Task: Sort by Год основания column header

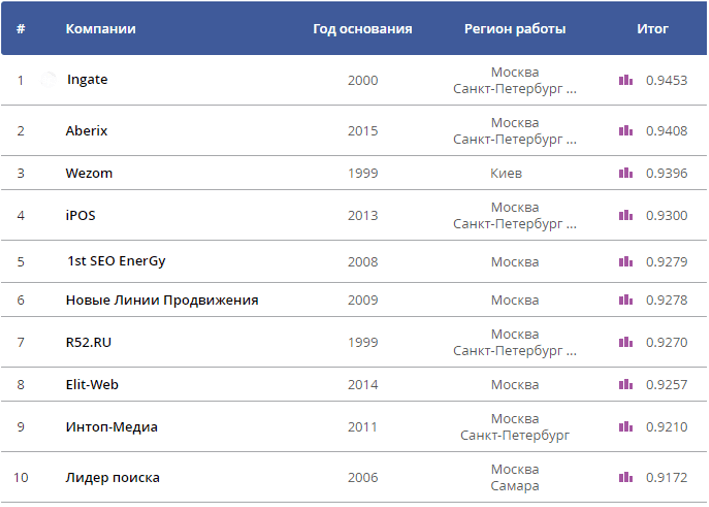Action: [x=362, y=29]
